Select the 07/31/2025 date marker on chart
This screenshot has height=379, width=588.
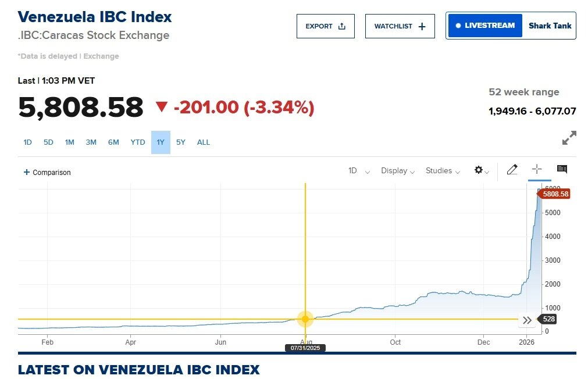307,348
